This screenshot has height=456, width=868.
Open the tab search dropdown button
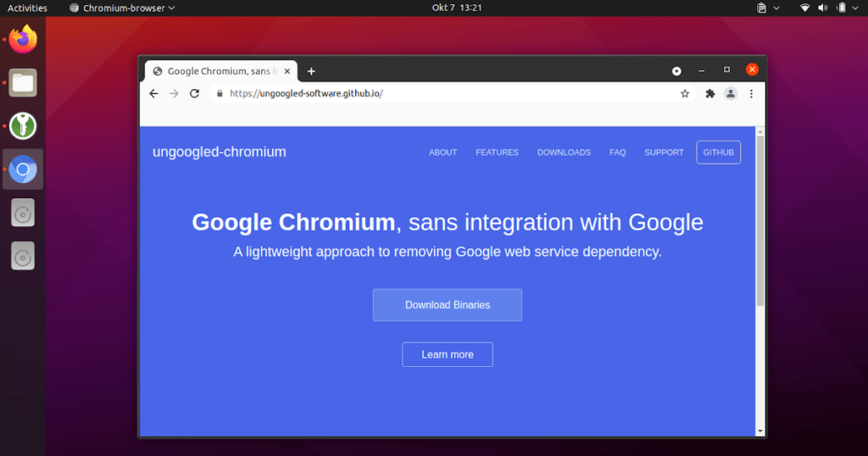676,70
